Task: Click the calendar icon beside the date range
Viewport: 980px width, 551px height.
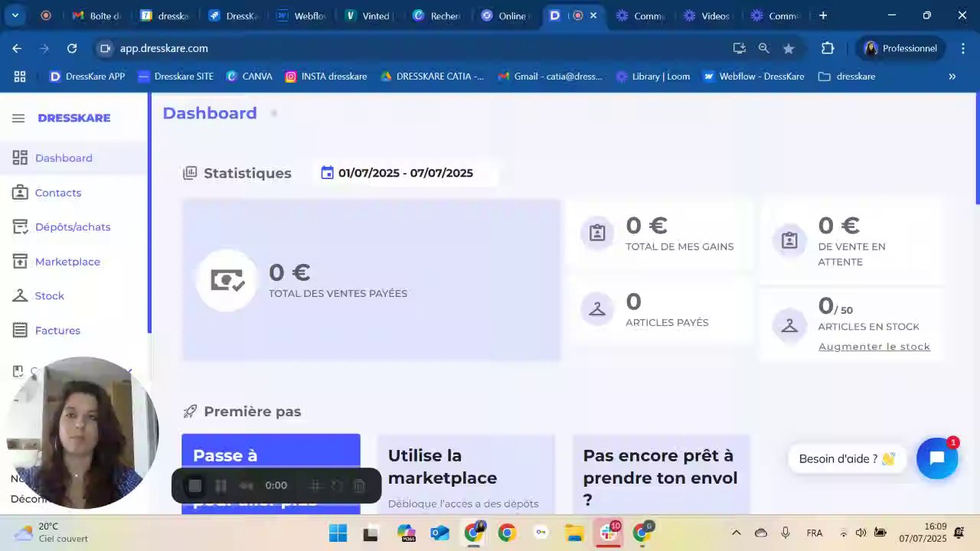Action: click(327, 173)
